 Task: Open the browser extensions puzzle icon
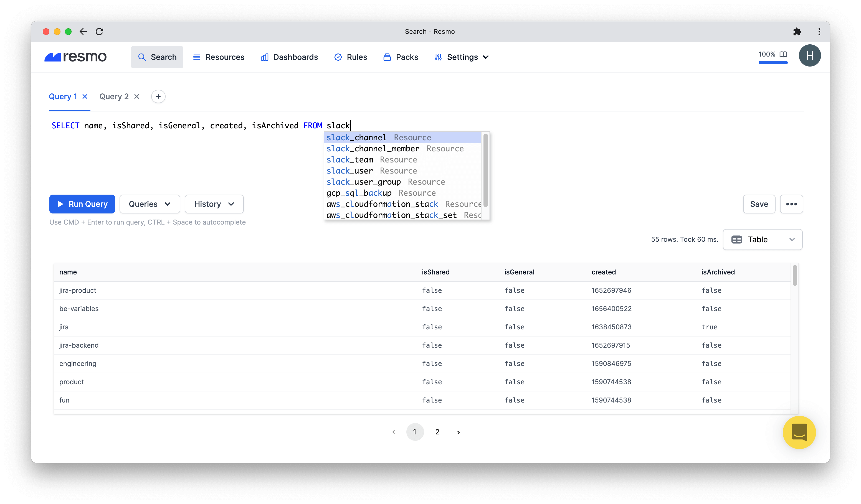click(x=797, y=31)
